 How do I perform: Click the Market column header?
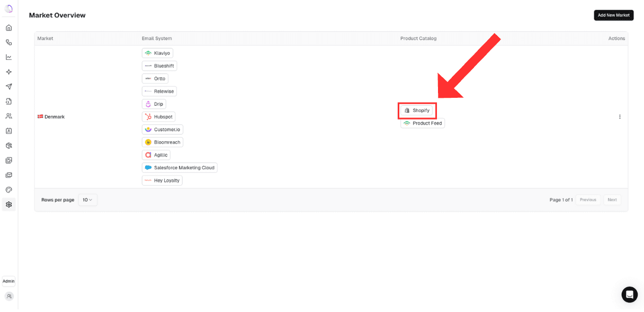(45, 39)
